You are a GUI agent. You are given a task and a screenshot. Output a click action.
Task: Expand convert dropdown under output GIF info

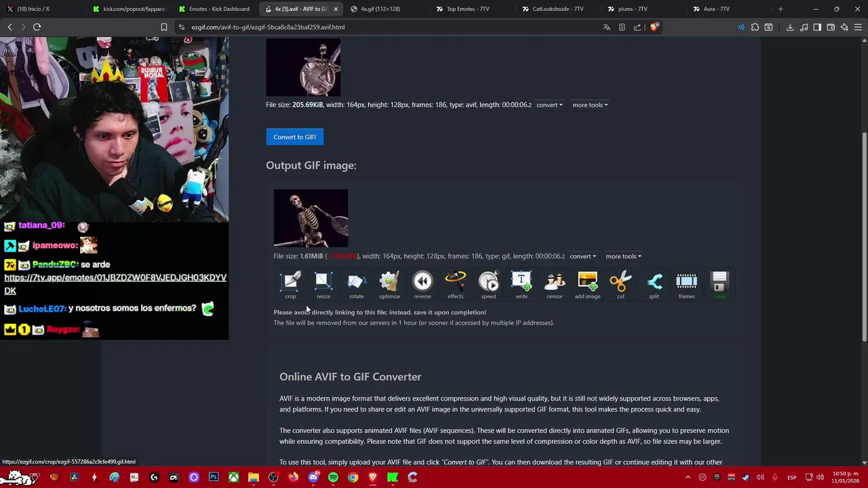point(583,256)
